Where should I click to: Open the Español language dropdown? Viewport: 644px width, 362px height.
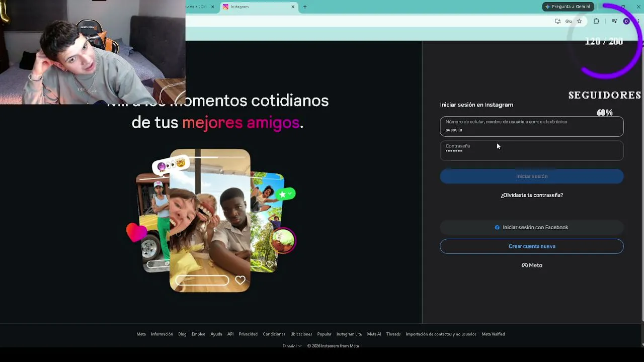pyautogui.click(x=292, y=346)
